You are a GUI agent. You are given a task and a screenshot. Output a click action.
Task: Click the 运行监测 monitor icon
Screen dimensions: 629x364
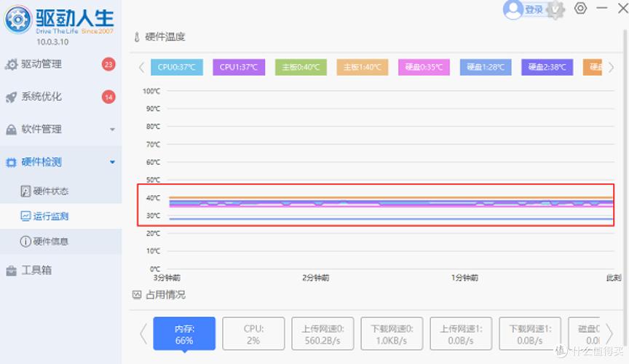point(25,216)
